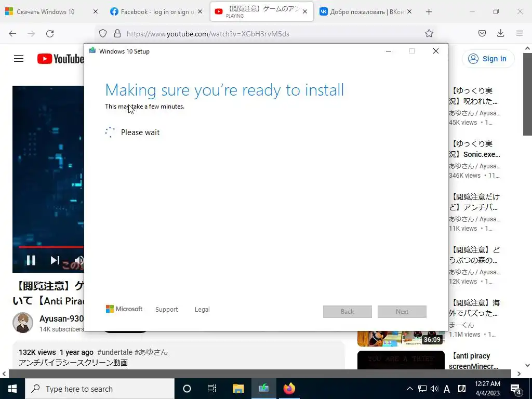This screenshot has width=532, height=399.
Task: Open the Ayusan-930 channel name
Action: pyautogui.click(x=61, y=318)
